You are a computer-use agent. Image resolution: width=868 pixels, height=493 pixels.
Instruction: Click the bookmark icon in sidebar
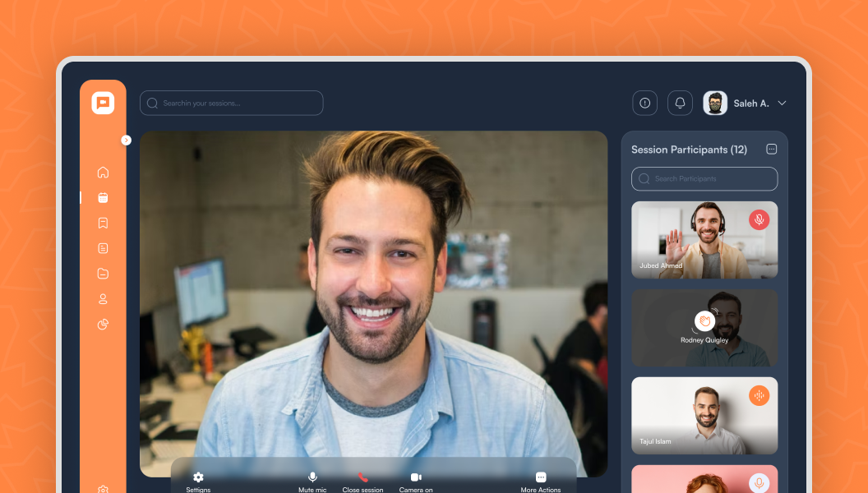103,223
